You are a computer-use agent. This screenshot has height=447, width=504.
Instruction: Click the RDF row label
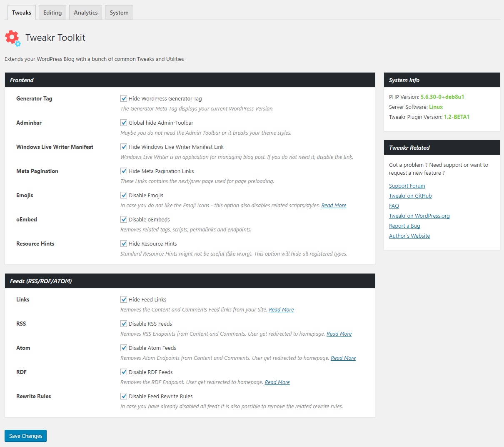click(21, 372)
